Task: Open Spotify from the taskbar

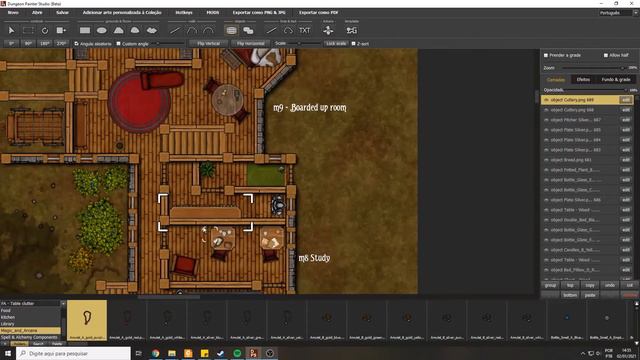Action: [x=237, y=353]
